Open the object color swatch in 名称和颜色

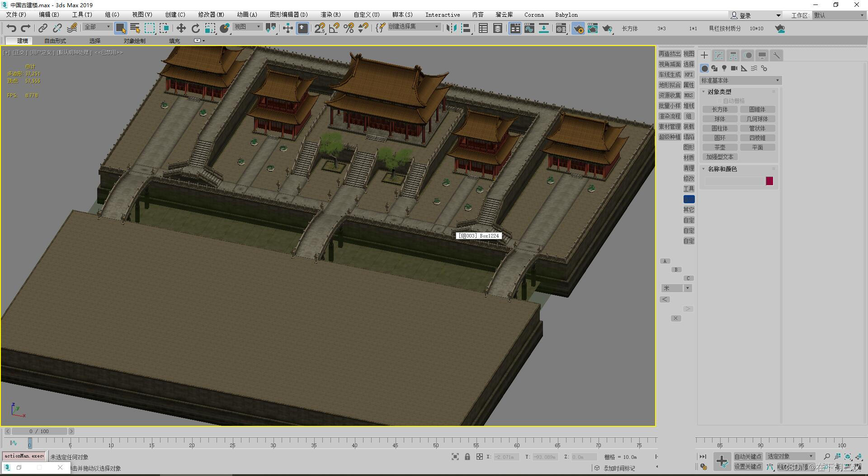pos(770,181)
